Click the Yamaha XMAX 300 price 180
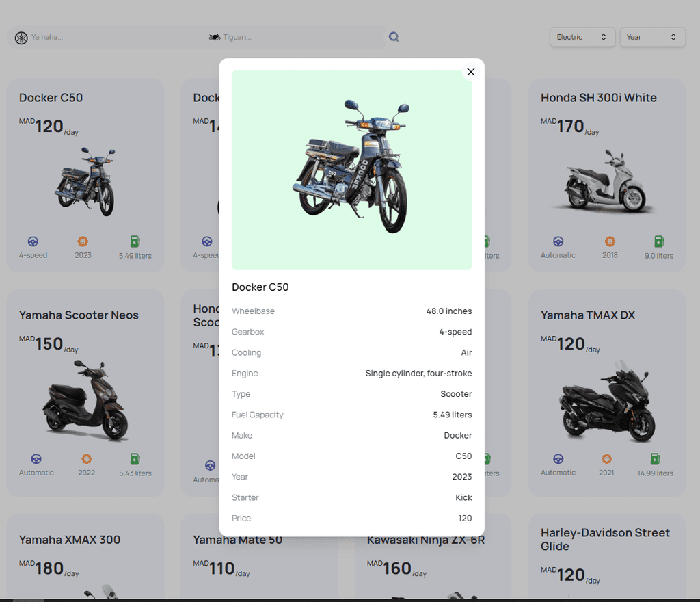 49,568
